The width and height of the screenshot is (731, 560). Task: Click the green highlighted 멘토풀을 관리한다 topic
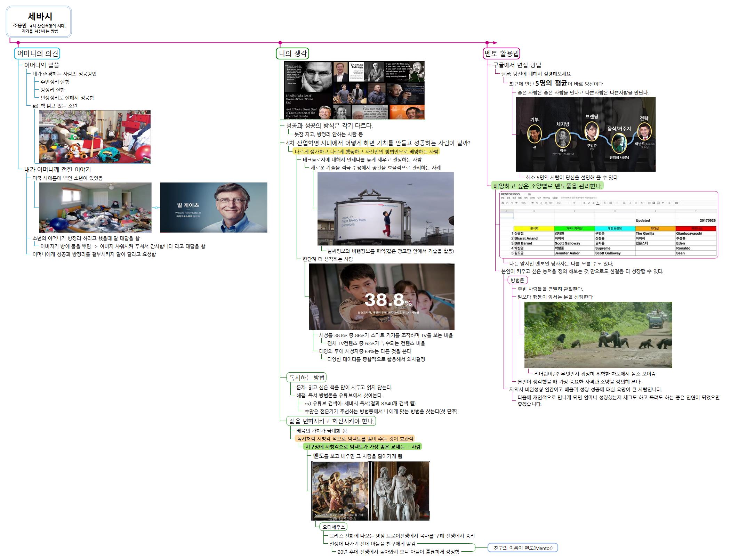[x=547, y=186]
